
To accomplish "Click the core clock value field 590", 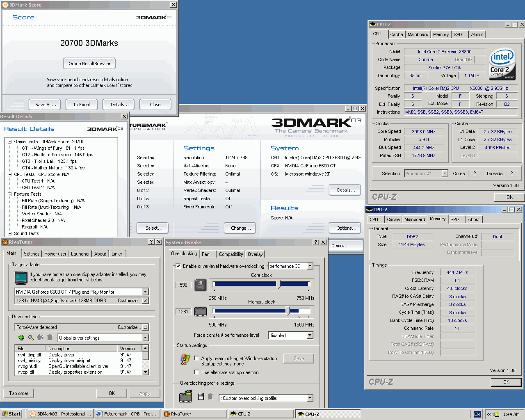I will [x=183, y=285].
